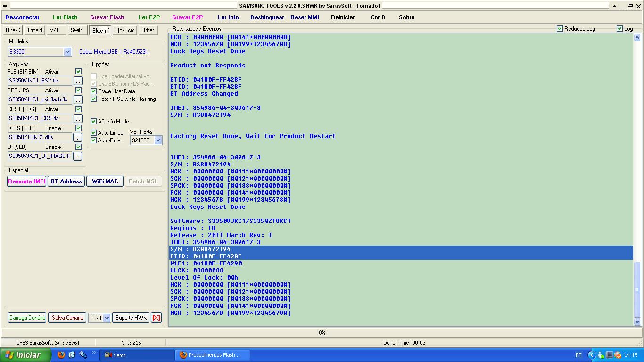Uncheck Erase User Data option
644x362 pixels.
(x=93, y=91)
